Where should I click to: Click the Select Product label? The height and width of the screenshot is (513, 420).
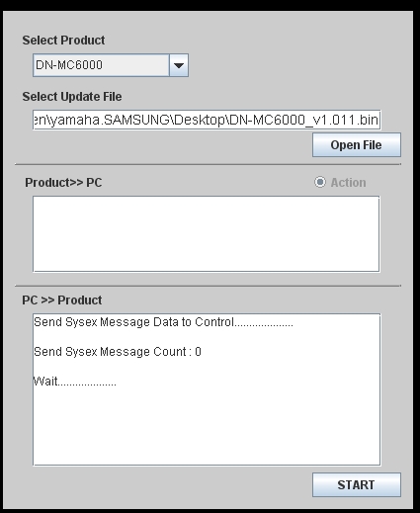coord(63,41)
